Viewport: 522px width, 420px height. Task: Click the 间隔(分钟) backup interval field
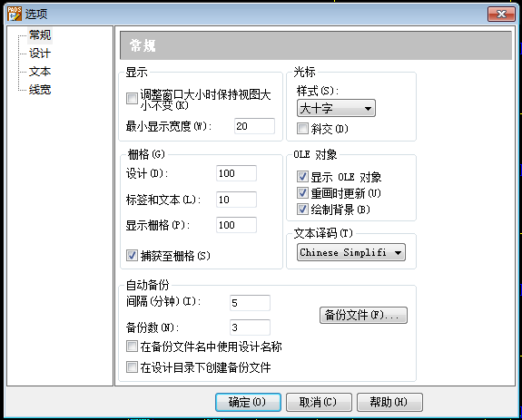click(x=250, y=303)
